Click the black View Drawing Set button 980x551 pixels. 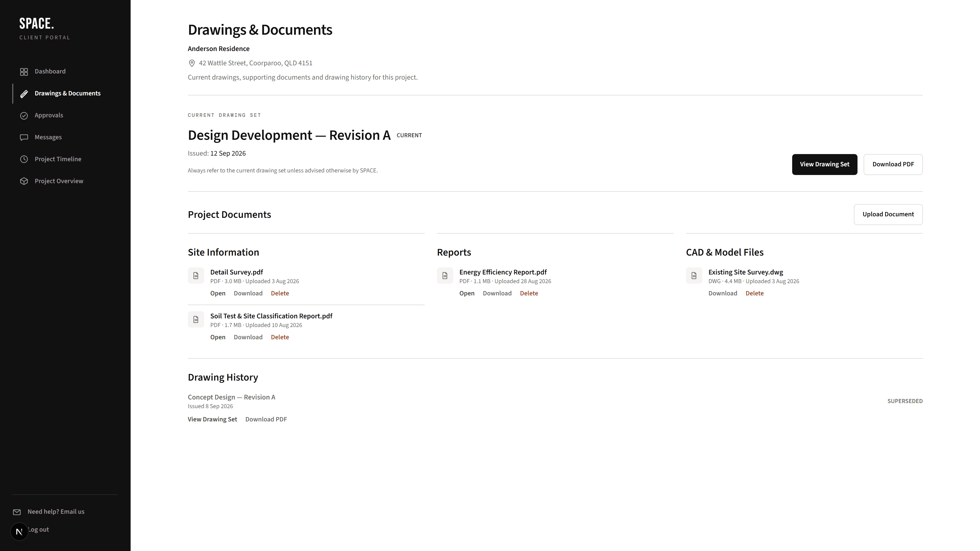click(x=824, y=164)
